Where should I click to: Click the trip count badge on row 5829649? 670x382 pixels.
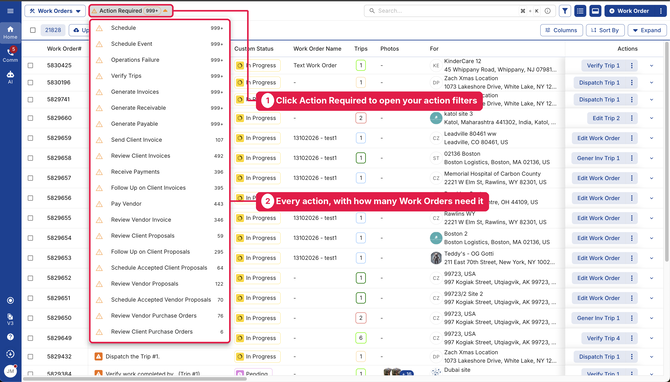click(x=361, y=338)
